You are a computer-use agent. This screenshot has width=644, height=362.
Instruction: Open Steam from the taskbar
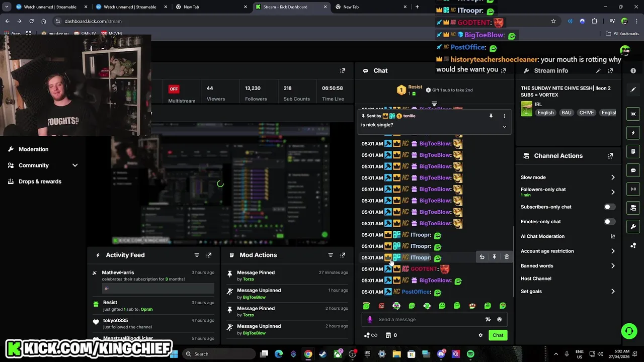[x=323, y=354]
